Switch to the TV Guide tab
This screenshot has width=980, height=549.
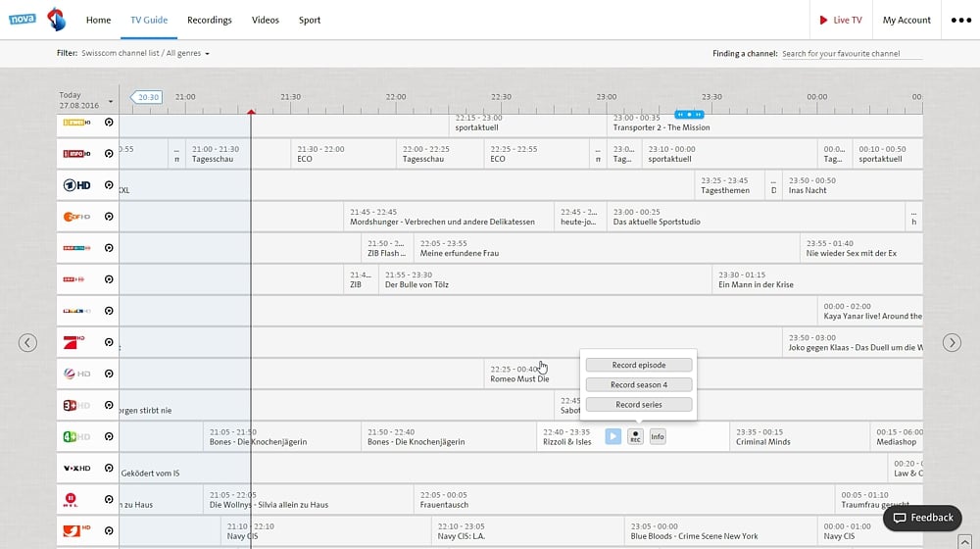tap(149, 20)
